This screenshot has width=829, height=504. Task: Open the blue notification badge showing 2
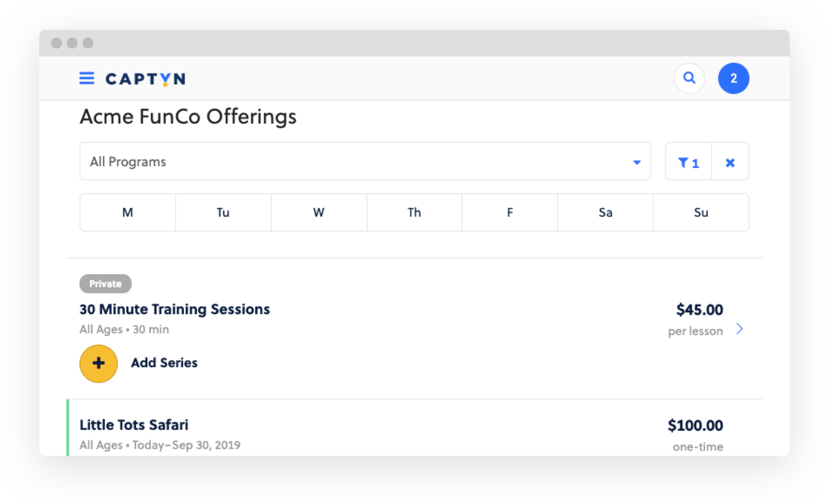coord(733,78)
